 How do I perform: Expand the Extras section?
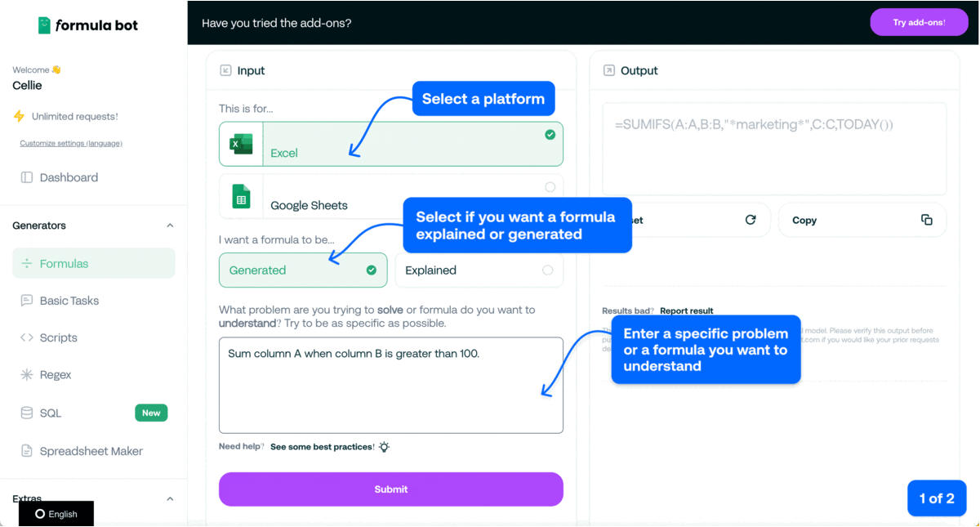pos(170,498)
